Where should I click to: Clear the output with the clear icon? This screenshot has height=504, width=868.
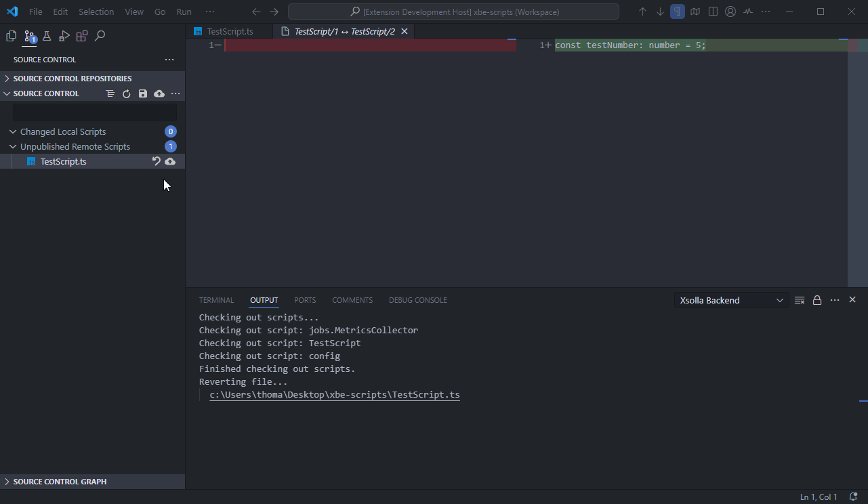click(800, 300)
